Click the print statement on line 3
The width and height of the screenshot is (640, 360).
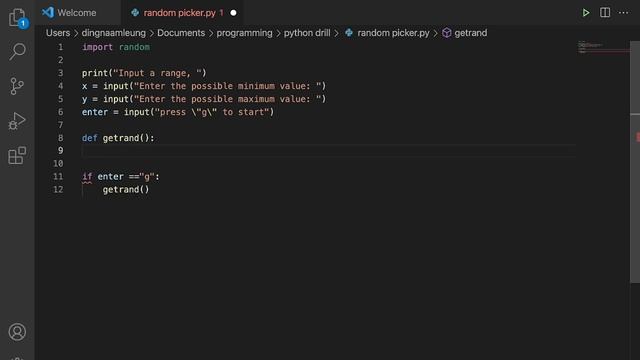coord(144,73)
